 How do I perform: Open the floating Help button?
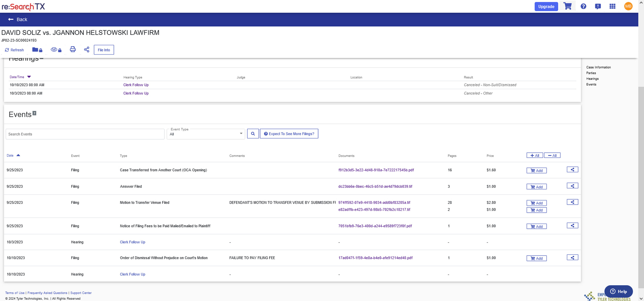pos(618,292)
